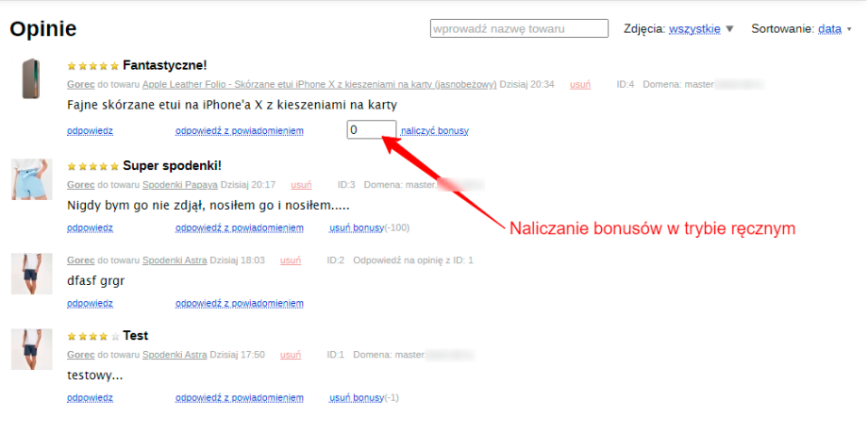The width and height of the screenshot is (868, 436).
Task: Open the iPhone leather case product thumbnail
Action: (x=32, y=78)
